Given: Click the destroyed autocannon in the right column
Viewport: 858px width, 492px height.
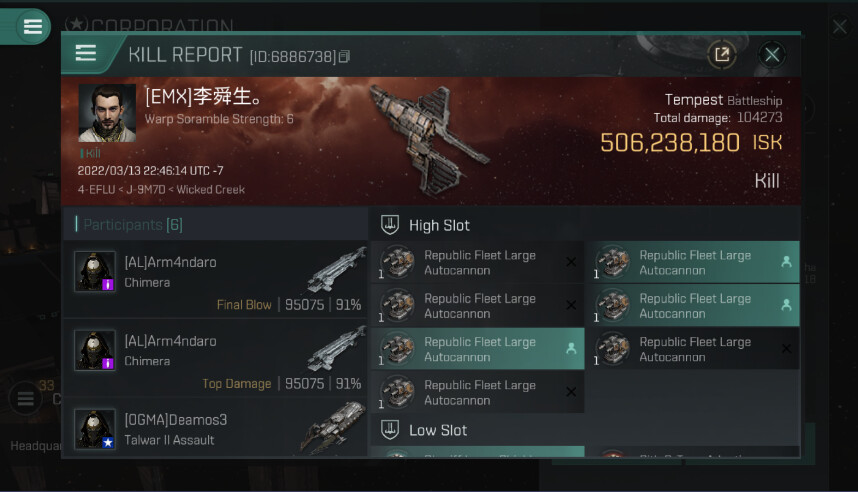Looking at the screenshot, I should point(695,349).
